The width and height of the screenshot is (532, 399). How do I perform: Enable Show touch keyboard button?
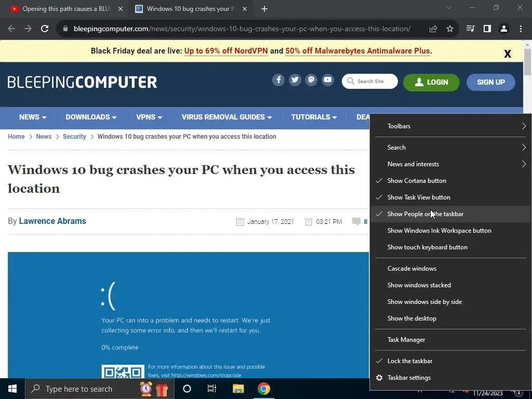[450, 247]
